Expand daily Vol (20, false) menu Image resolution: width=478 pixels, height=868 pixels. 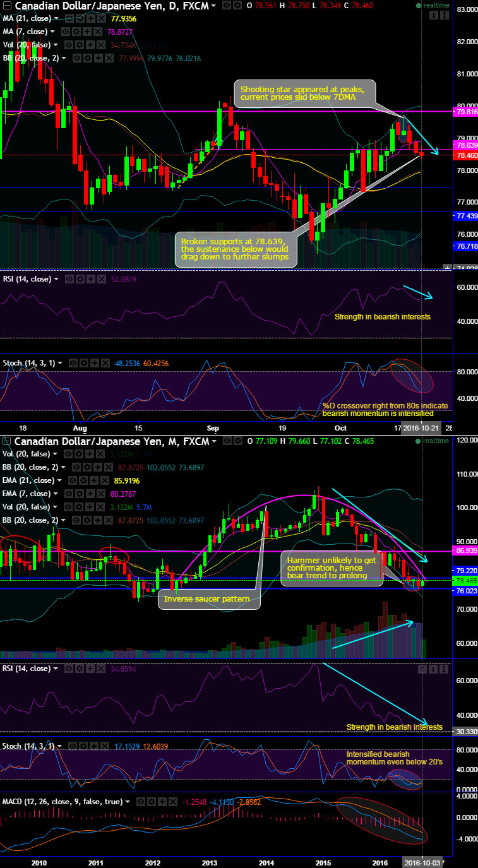click(x=55, y=45)
